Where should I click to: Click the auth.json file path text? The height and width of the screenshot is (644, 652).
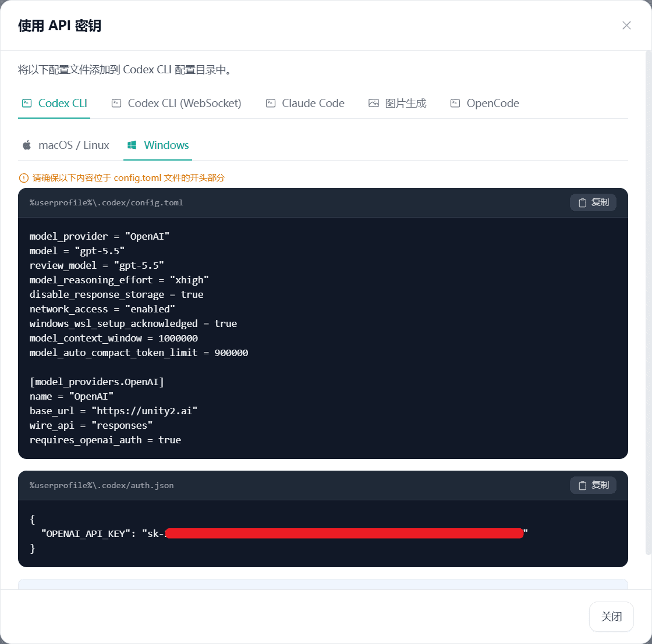pos(101,485)
